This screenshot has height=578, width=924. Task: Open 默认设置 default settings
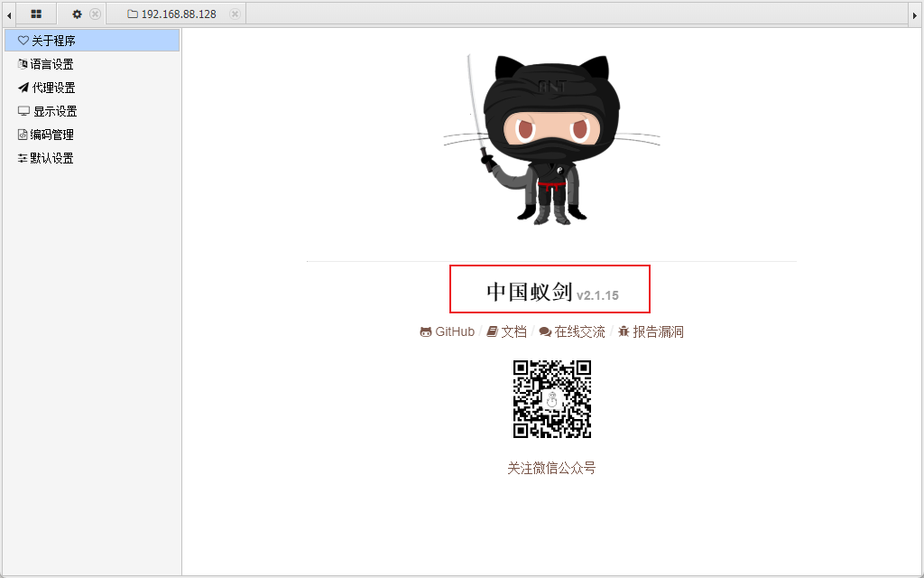[92, 159]
